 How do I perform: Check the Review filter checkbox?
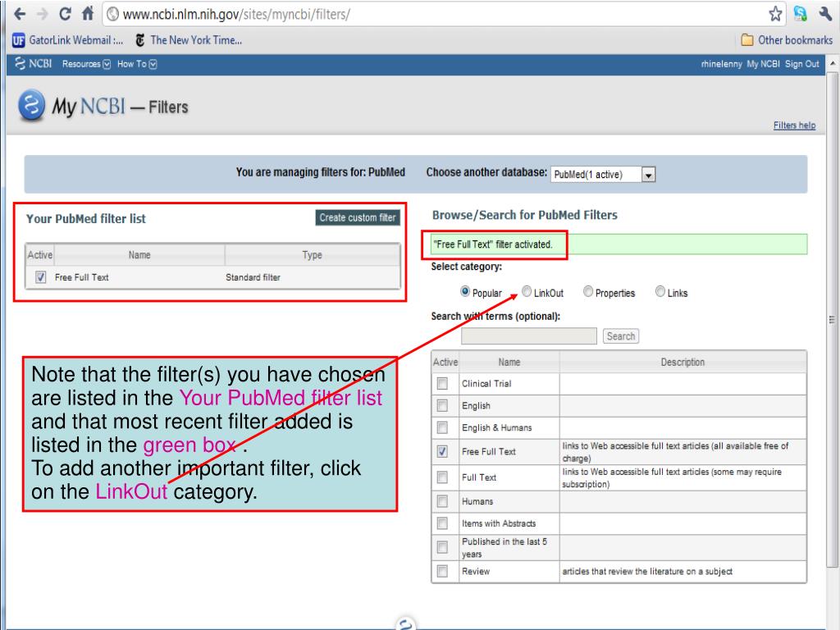[442, 572]
